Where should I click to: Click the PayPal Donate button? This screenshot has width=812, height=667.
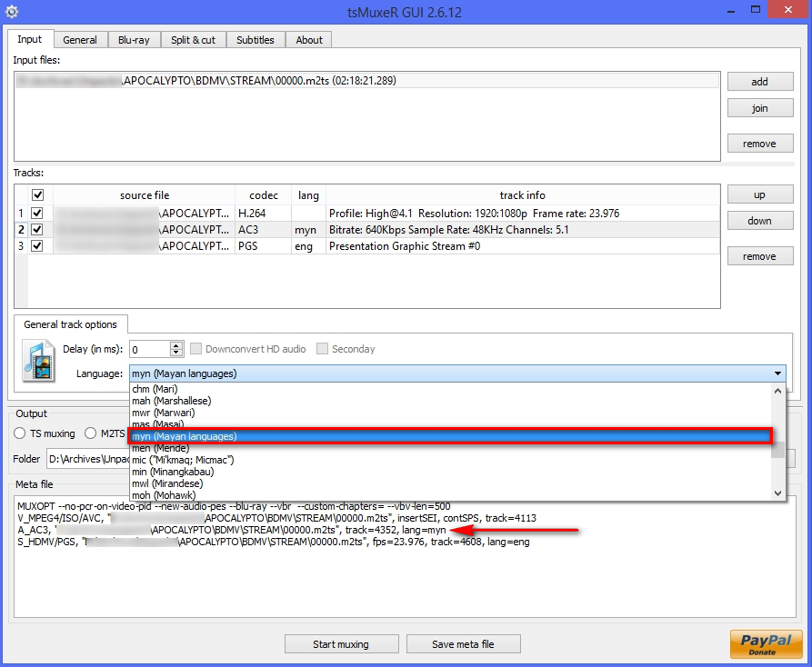tap(766, 643)
